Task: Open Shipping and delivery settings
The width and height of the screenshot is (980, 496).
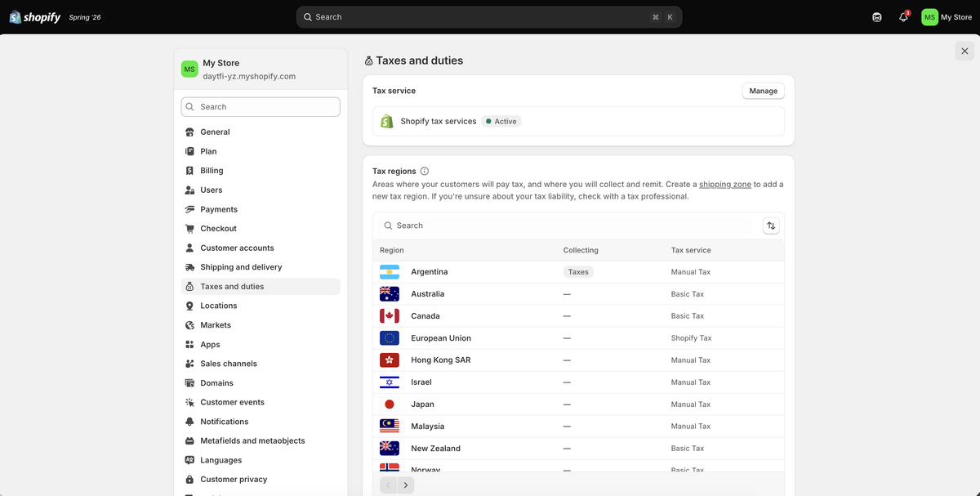Action: tap(261, 267)
